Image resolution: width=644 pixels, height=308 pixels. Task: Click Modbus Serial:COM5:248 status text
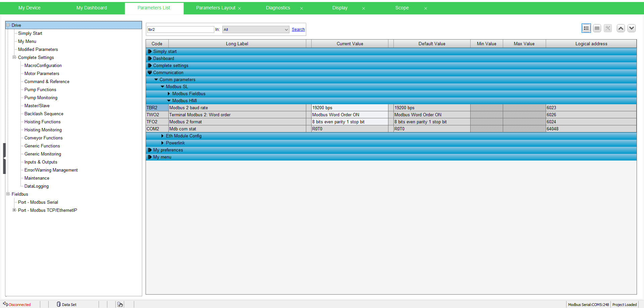click(x=588, y=305)
